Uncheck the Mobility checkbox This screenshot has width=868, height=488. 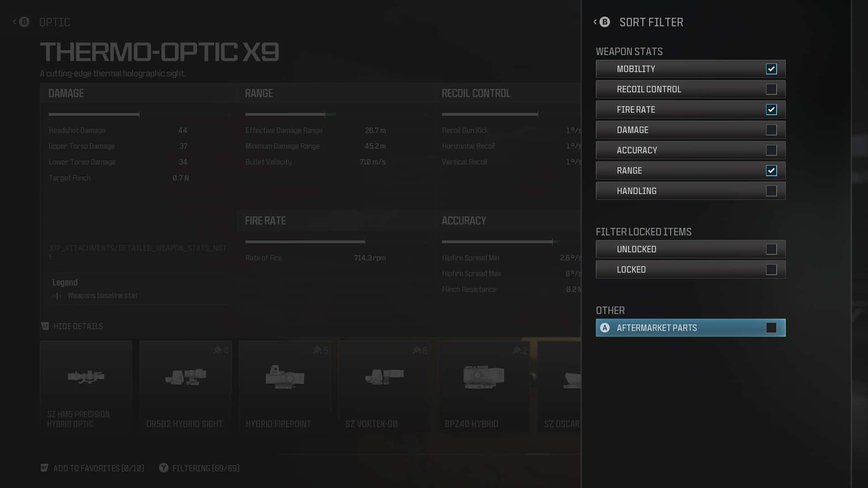[771, 69]
